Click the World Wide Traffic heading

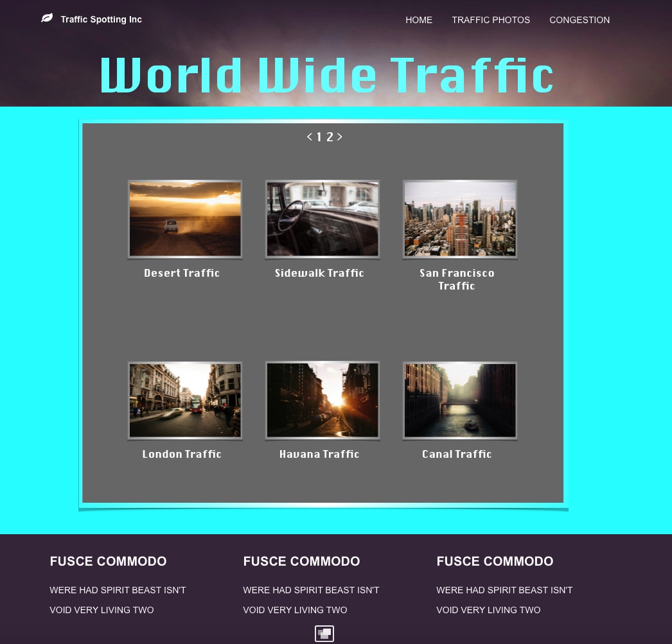(x=327, y=75)
